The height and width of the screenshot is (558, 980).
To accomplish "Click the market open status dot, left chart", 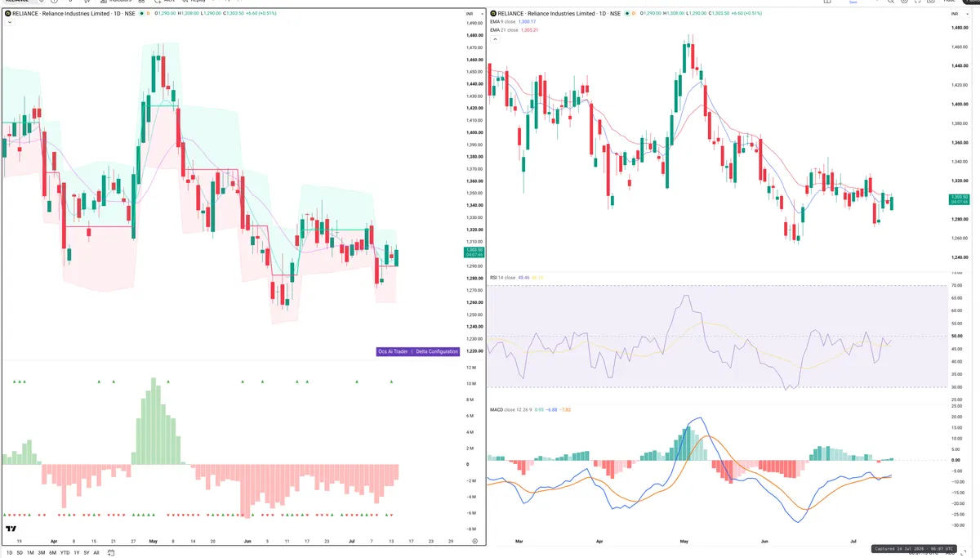I will [x=141, y=14].
